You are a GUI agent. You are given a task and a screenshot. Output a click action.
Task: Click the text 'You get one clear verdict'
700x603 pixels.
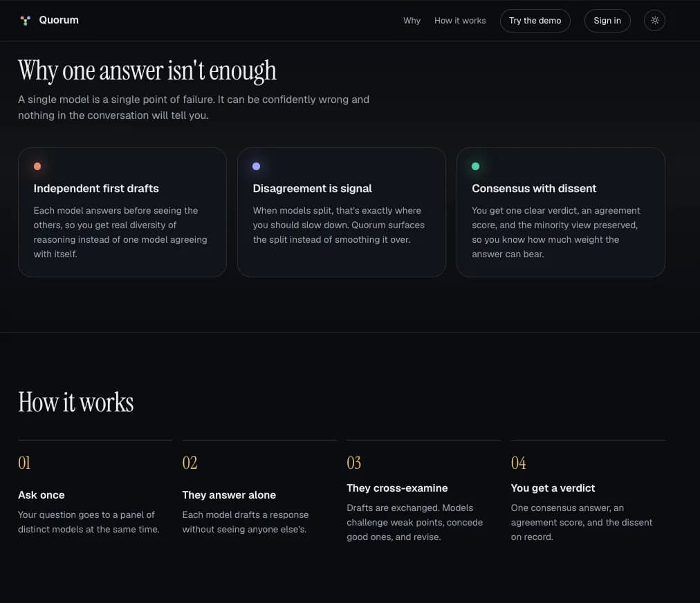tap(556, 232)
